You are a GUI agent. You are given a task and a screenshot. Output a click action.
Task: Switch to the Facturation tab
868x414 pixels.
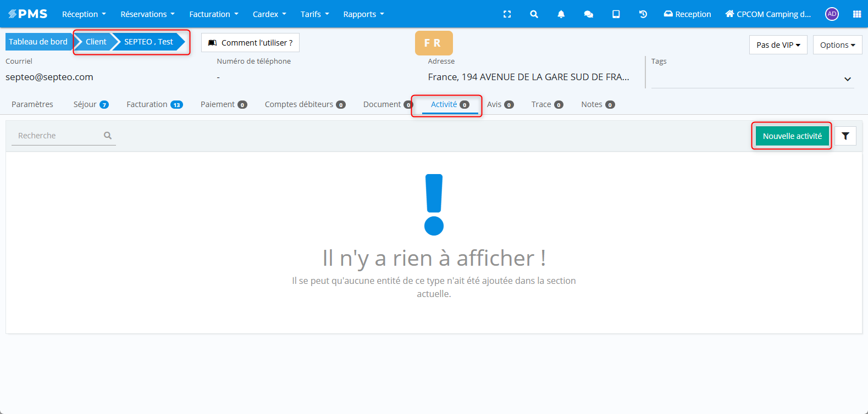(x=154, y=104)
